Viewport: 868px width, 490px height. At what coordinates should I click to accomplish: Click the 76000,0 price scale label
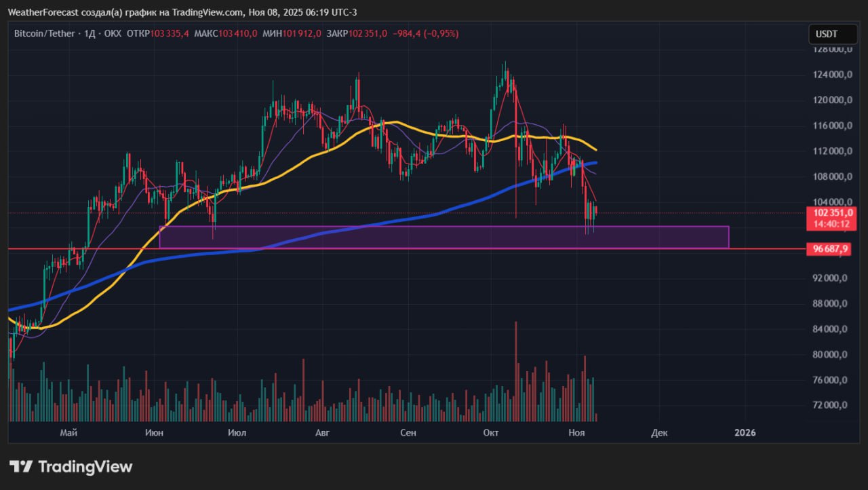pyautogui.click(x=829, y=380)
